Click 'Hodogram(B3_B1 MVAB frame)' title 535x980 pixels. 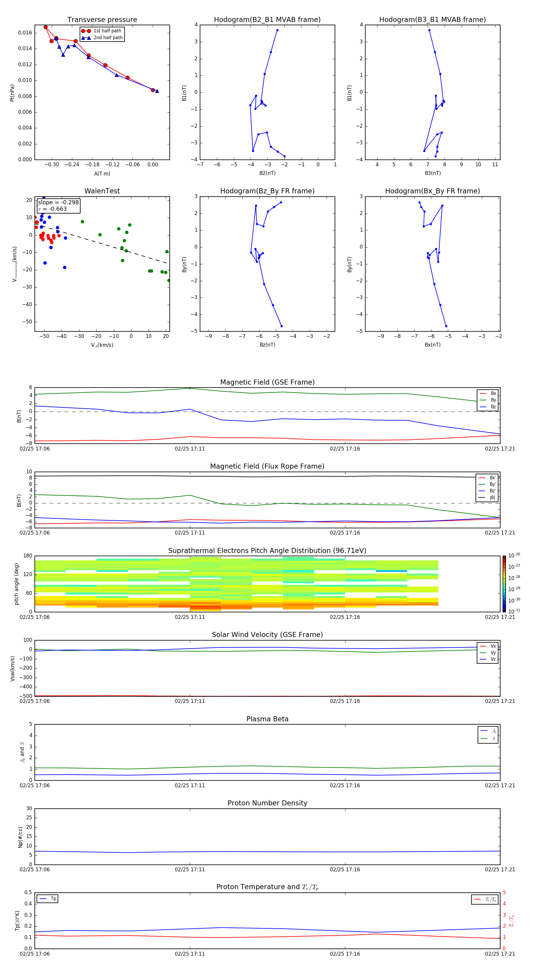point(432,20)
